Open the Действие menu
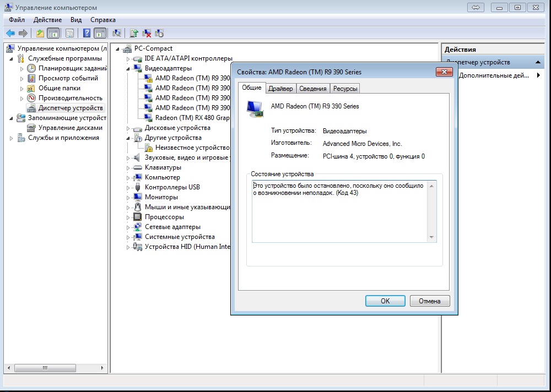This screenshot has width=551, height=392. pyautogui.click(x=47, y=20)
